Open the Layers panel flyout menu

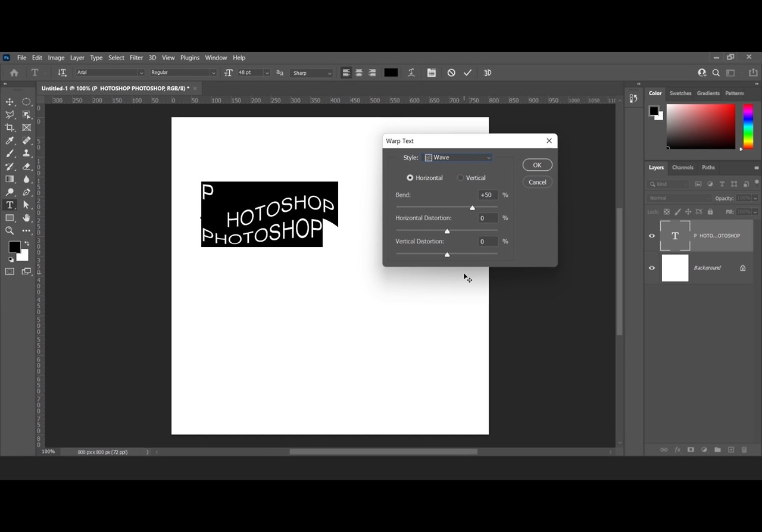click(x=757, y=168)
